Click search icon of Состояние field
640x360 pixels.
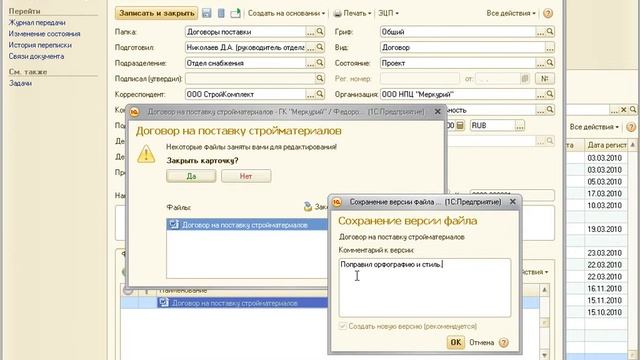point(550,63)
